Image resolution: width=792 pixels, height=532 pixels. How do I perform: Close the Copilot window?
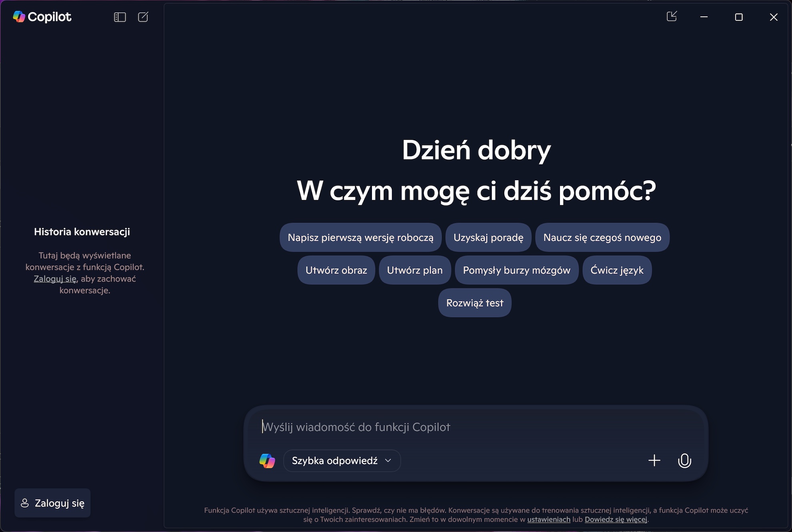tap(774, 17)
